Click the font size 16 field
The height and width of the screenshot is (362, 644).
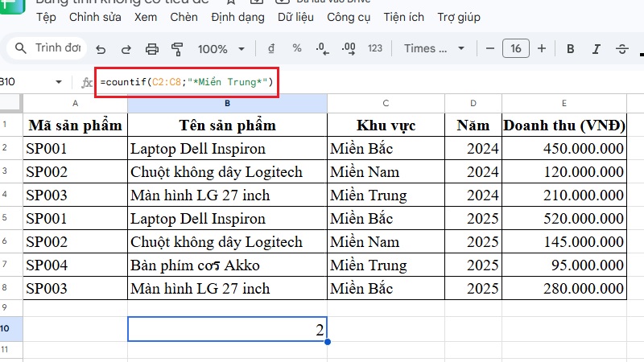[x=516, y=48]
